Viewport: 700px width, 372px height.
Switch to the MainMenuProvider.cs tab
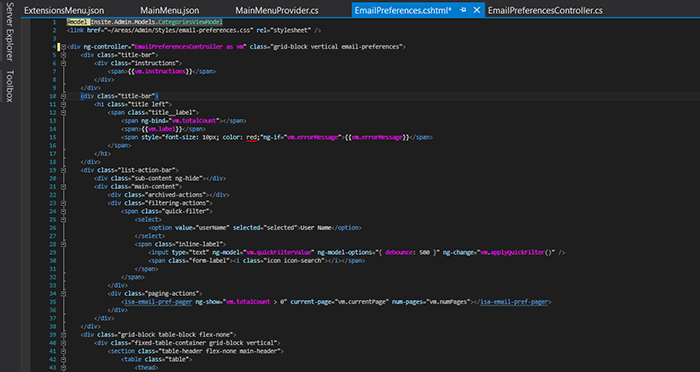pos(277,10)
